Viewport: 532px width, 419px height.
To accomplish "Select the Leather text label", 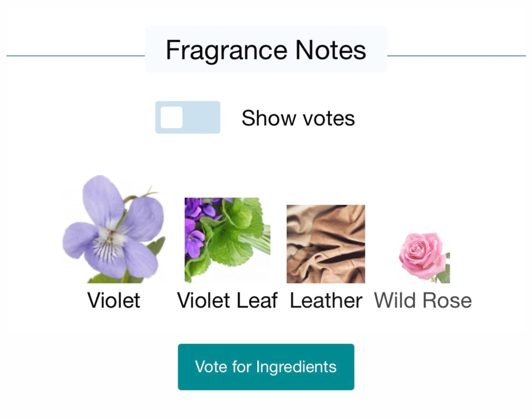I will [x=326, y=300].
